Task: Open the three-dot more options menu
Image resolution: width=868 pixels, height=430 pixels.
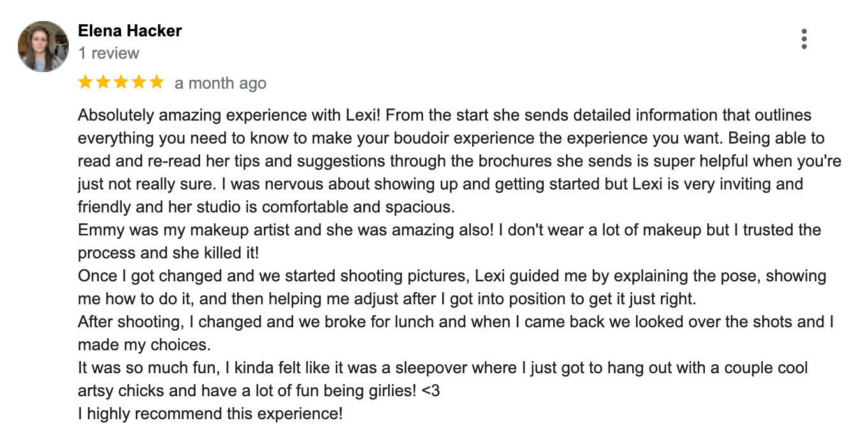Action: pos(804,39)
